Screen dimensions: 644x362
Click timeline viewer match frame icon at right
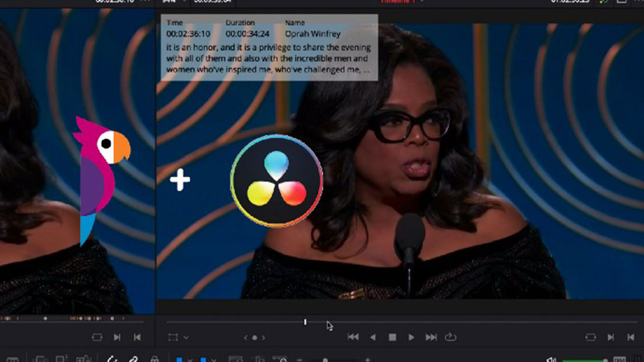pos(591,337)
